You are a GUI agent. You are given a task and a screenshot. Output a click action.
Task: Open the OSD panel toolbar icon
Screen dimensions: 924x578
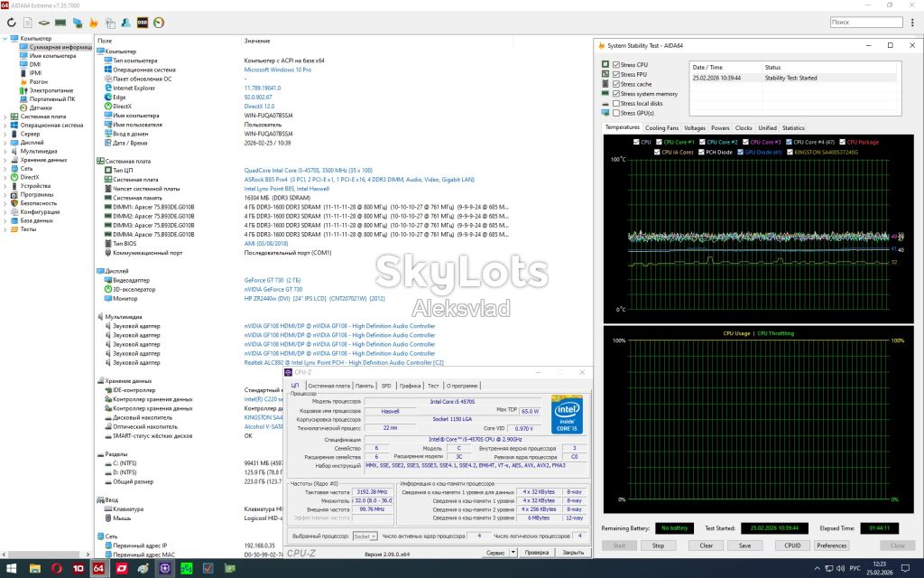pyautogui.click(x=143, y=23)
